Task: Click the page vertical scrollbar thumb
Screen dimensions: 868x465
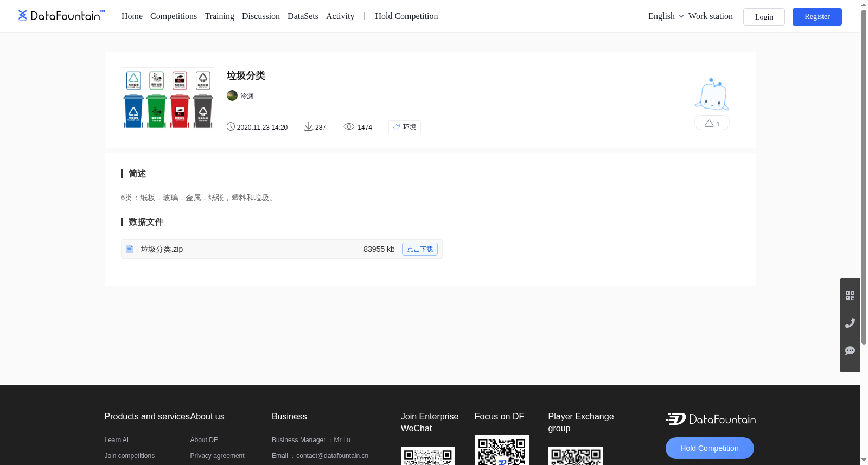Action: coord(864,177)
